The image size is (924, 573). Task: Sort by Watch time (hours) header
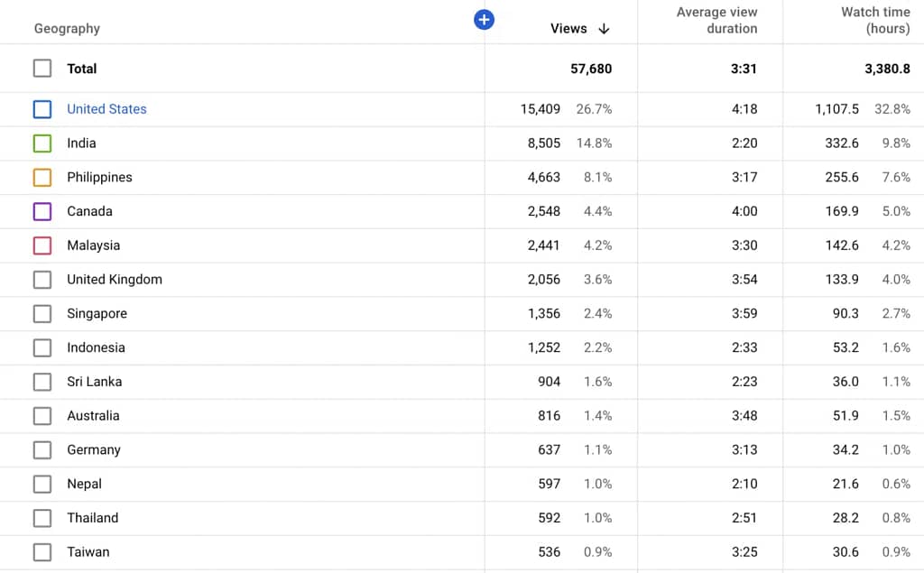[x=874, y=20]
